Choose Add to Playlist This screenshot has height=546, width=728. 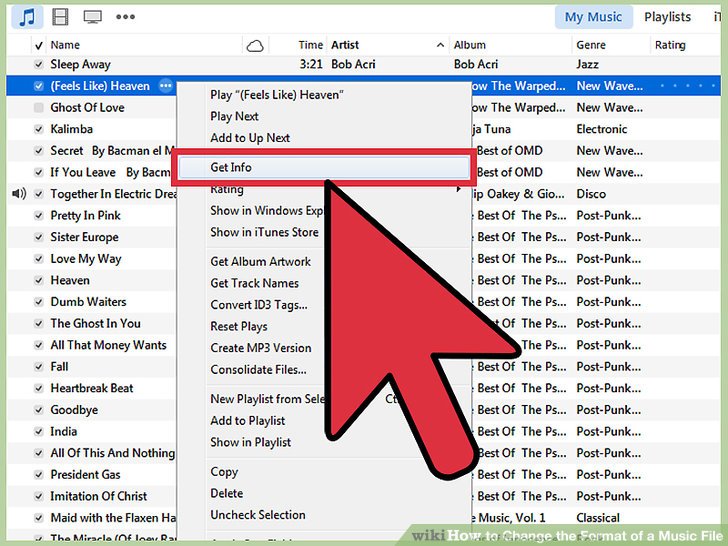(247, 421)
